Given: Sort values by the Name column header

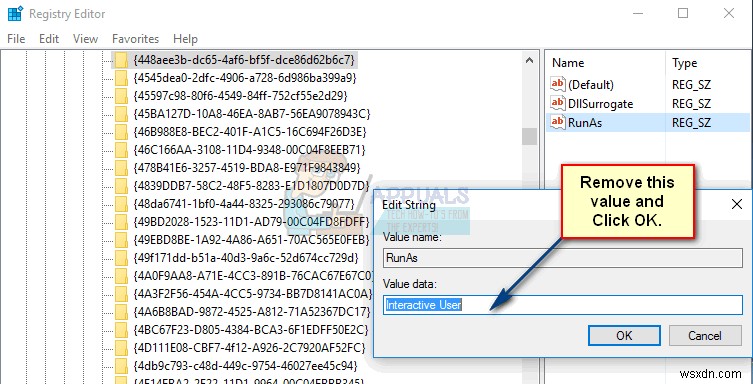Looking at the screenshot, I should (568, 63).
